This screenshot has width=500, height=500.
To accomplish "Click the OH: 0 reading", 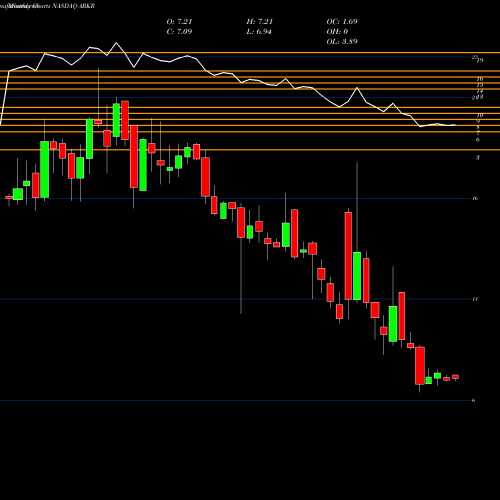I will (x=337, y=32).
